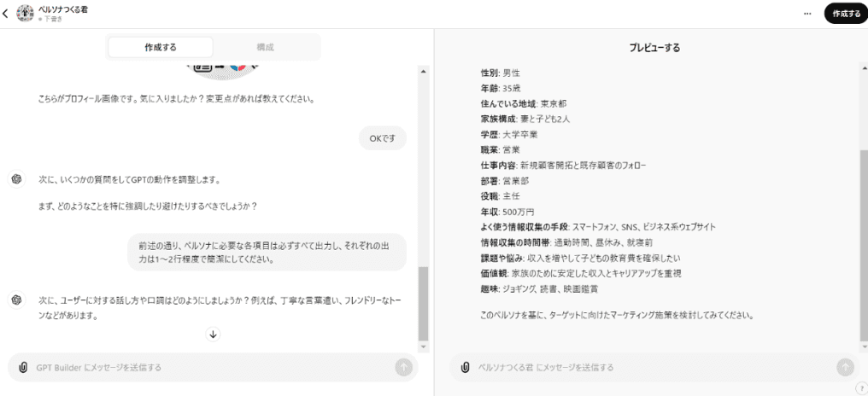The image size is (868, 396).
Task: Click the OKです message bubble
Action: pos(383,138)
